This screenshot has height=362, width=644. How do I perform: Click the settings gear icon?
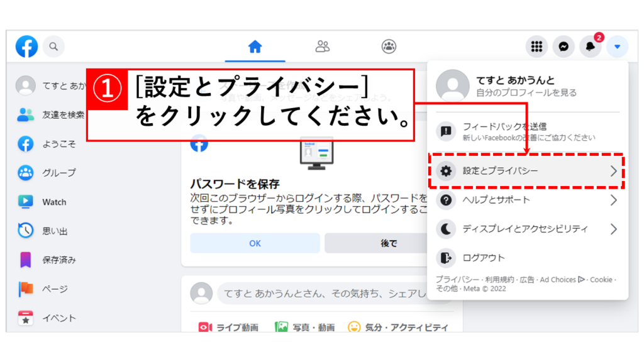[446, 171]
